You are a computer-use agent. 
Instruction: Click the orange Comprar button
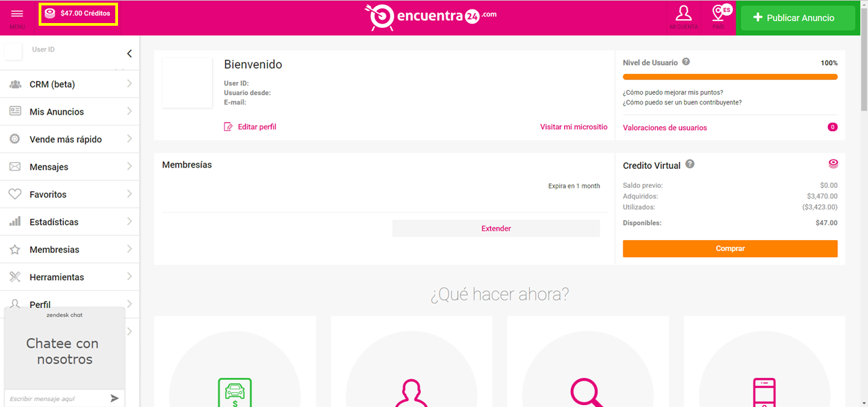[x=730, y=248]
